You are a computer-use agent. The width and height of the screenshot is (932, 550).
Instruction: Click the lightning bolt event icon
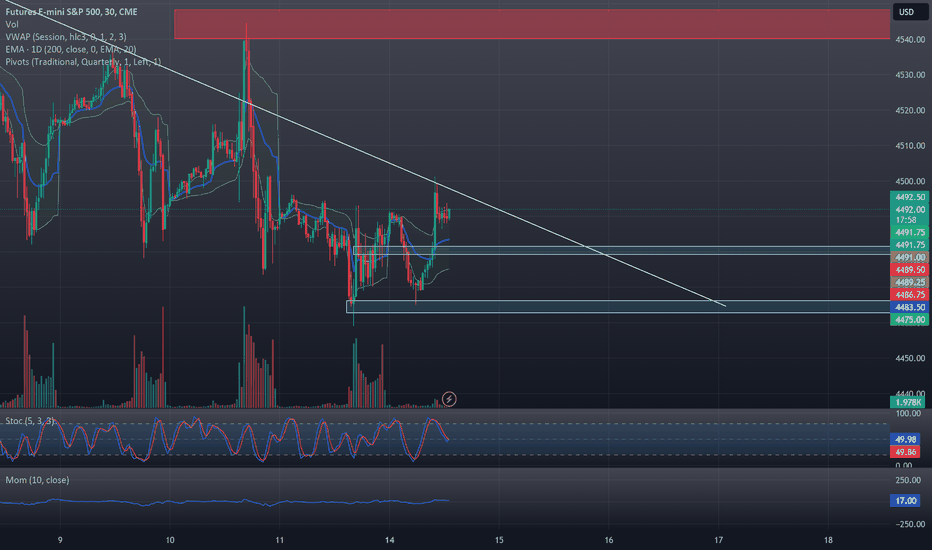[x=449, y=399]
